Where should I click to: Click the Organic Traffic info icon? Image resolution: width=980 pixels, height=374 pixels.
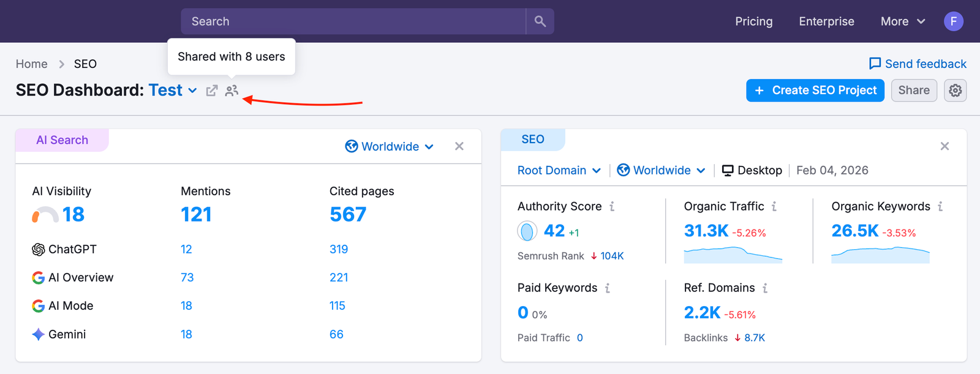pos(774,206)
